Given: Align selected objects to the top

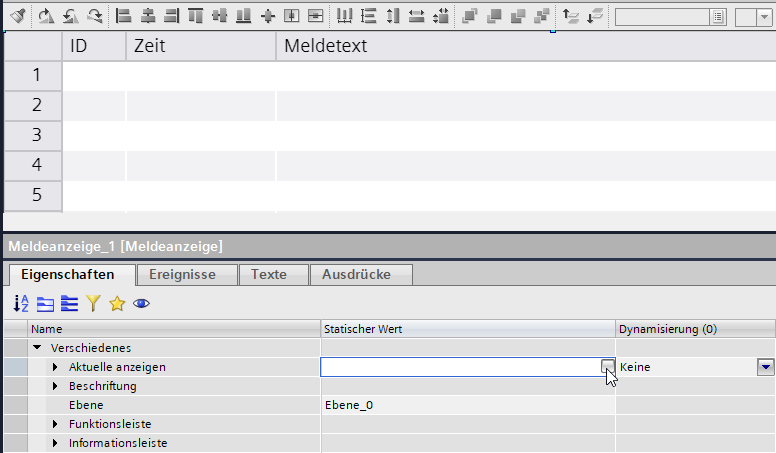Looking at the screenshot, I should tap(195, 16).
